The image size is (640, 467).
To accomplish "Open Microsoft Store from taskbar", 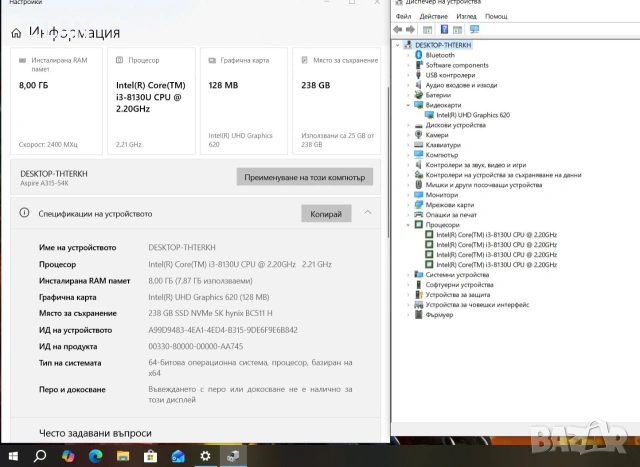I will click(150, 456).
